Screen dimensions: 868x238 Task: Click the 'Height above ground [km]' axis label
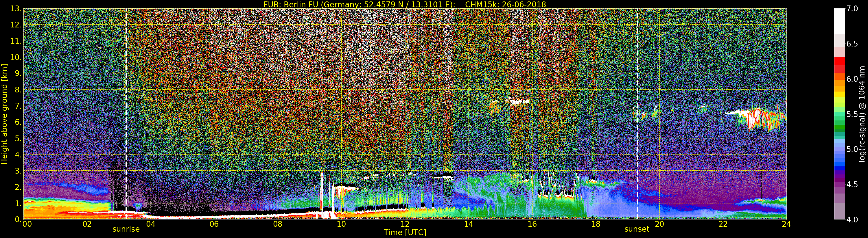pyautogui.click(x=4, y=114)
